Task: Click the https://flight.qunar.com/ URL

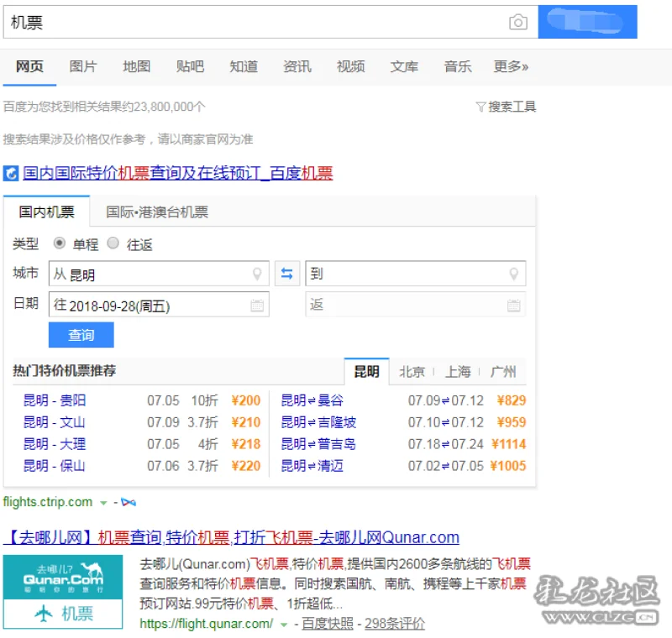Action: pos(206,624)
